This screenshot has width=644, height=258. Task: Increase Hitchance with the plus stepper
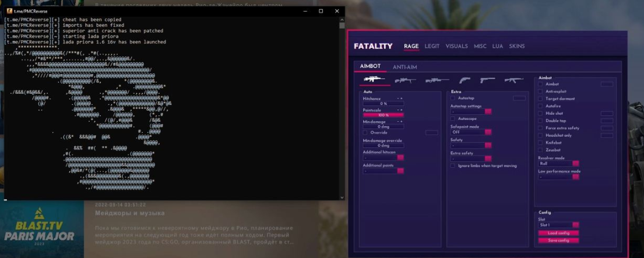coord(402,98)
